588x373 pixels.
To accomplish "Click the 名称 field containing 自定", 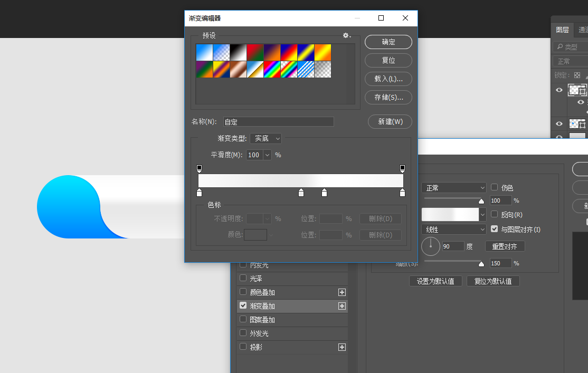I will tap(278, 122).
